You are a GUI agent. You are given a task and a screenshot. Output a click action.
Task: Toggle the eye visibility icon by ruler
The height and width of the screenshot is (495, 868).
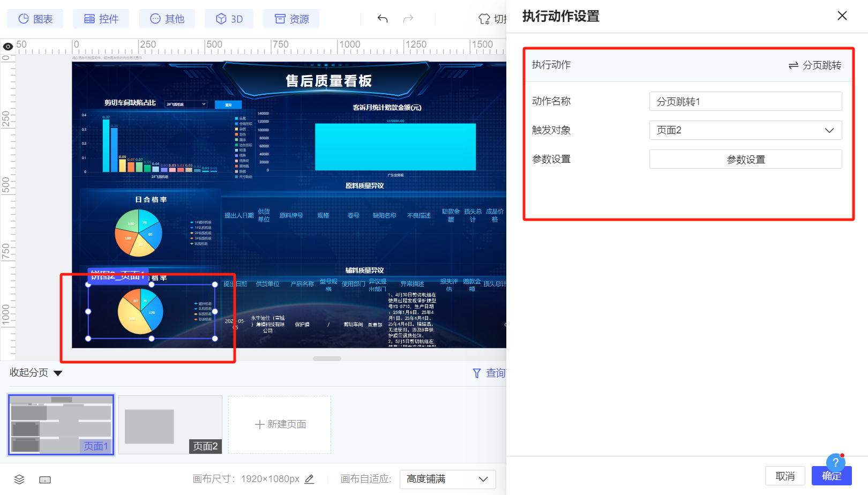pos(8,47)
